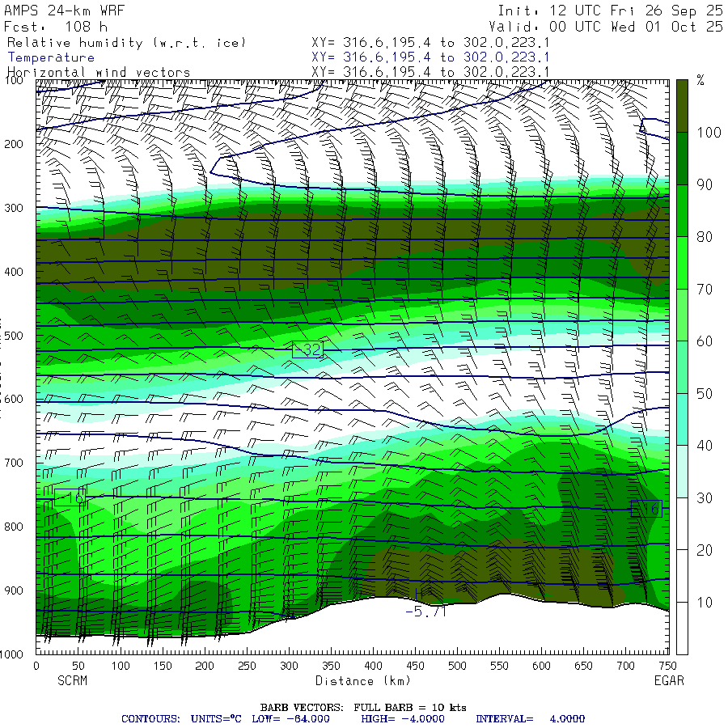Image resolution: width=728 pixels, height=728 pixels.
Task: Select the colorbar segment between 60 and 70
Action: point(682,315)
